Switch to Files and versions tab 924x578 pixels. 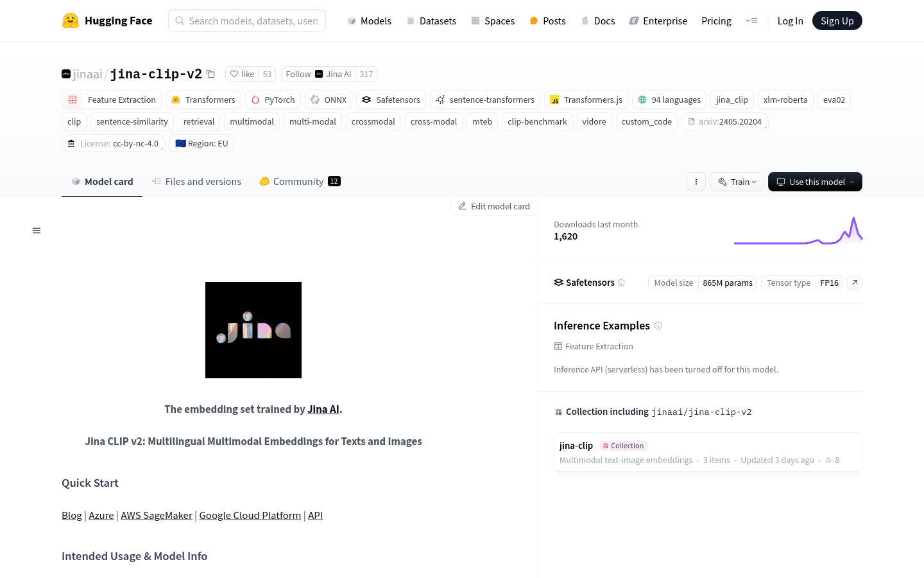coord(197,182)
